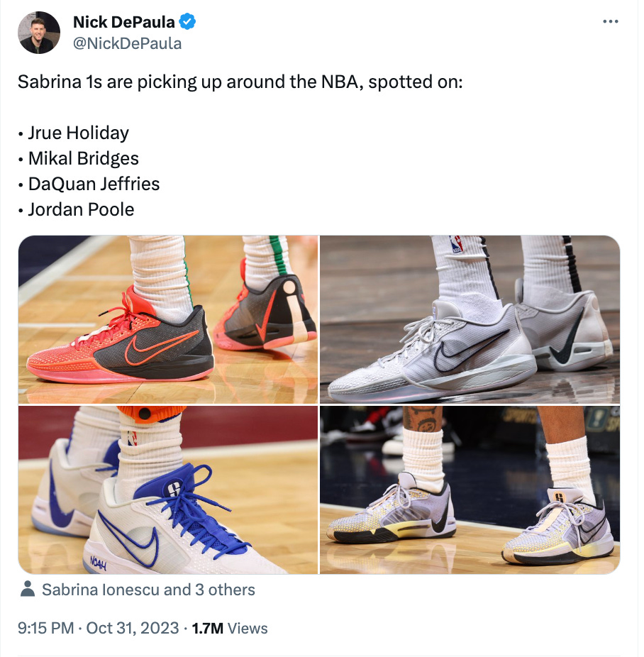Image resolution: width=644 pixels, height=657 pixels.
Task: Open the red Sabrina 1 shoe photo
Action: [168, 319]
